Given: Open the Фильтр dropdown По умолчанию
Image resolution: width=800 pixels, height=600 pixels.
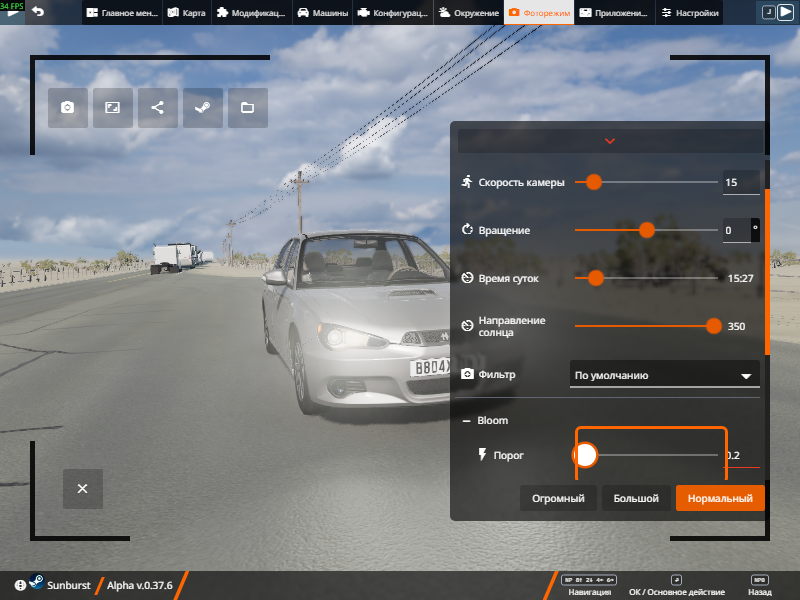Looking at the screenshot, I should point(664,375).
